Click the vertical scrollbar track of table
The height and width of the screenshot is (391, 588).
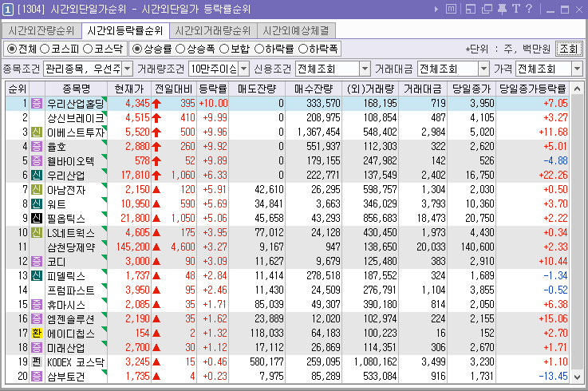(x=577, y=233)
